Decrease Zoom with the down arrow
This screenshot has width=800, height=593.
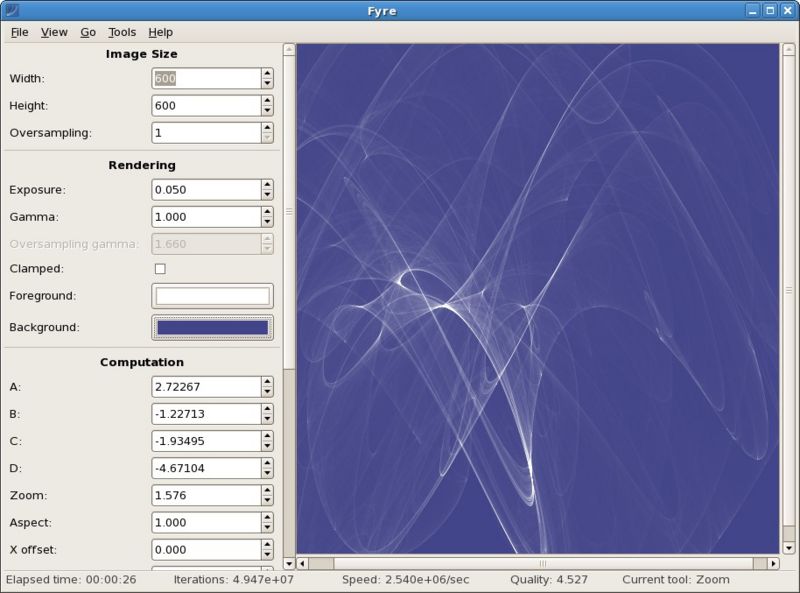pos(267,501)
